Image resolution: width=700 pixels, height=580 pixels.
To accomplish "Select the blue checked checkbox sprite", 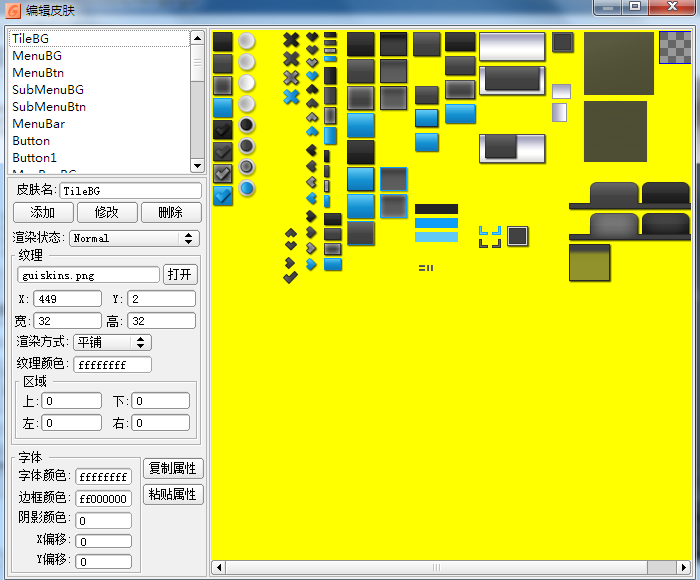I will [x=222, y=196].
